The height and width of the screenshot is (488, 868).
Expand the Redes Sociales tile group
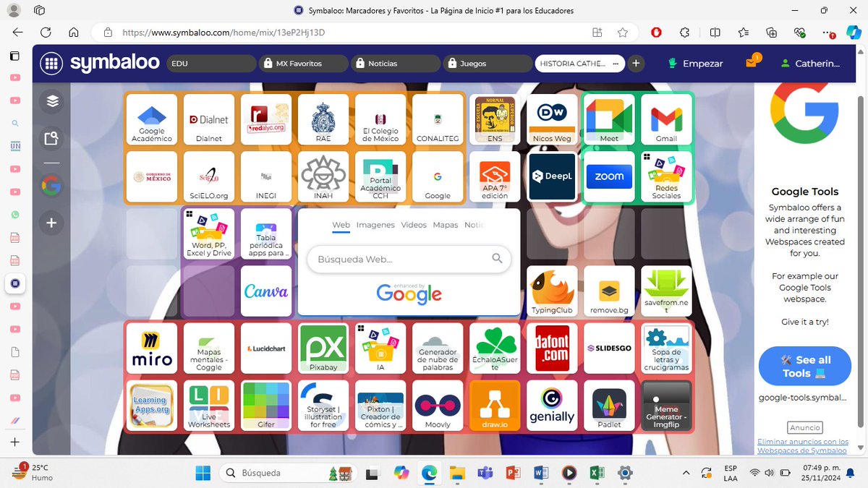(666, 176)
